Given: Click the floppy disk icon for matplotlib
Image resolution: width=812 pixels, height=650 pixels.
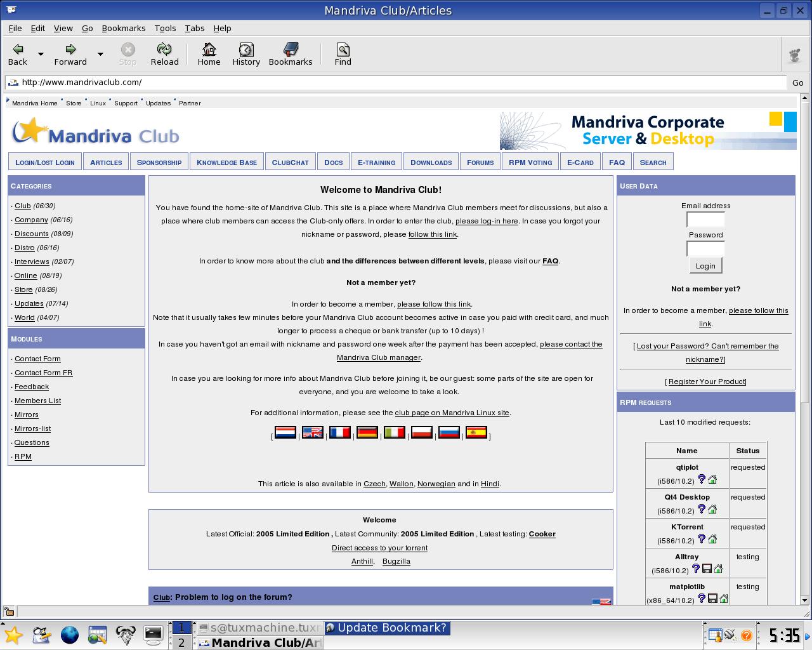Looking at the screenshot, I should click(712, 599).
